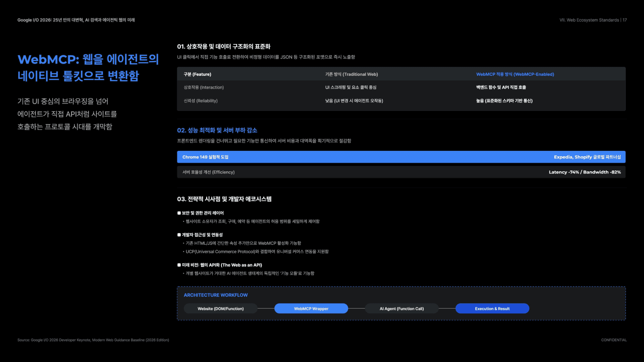Select the 상호작용 (Interaction) table cell
Image resolution: width=644 pixels, height=362 pixels.
[x=204, y=87]
